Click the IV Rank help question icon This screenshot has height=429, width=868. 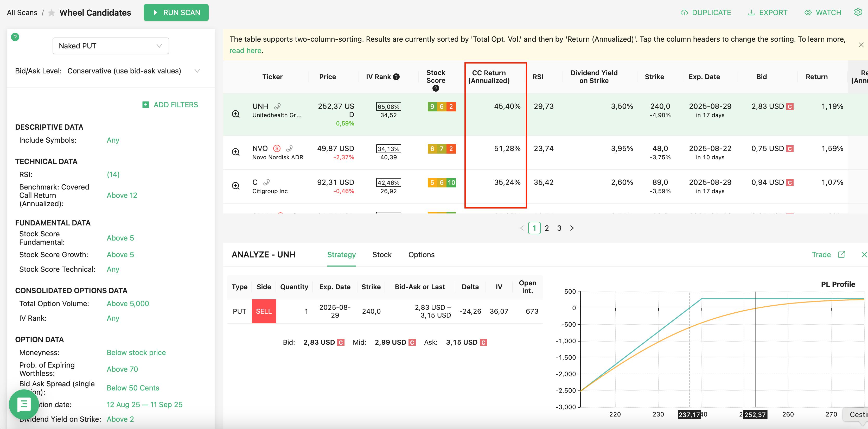(397, 77)
